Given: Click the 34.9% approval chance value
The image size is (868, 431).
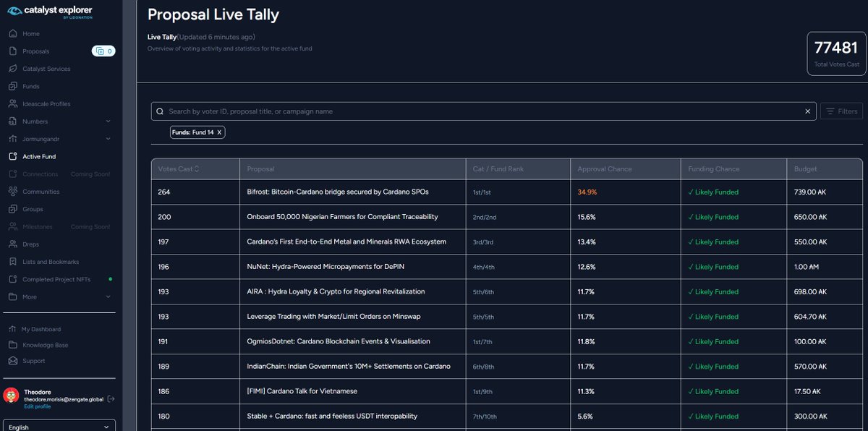Looking at the screenshot, I should (x=587, y=192).
